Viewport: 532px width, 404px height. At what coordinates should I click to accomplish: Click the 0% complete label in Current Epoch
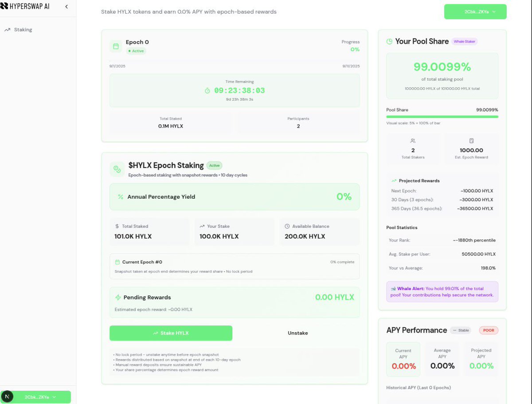pyautogui.click(x=342, y=262)
